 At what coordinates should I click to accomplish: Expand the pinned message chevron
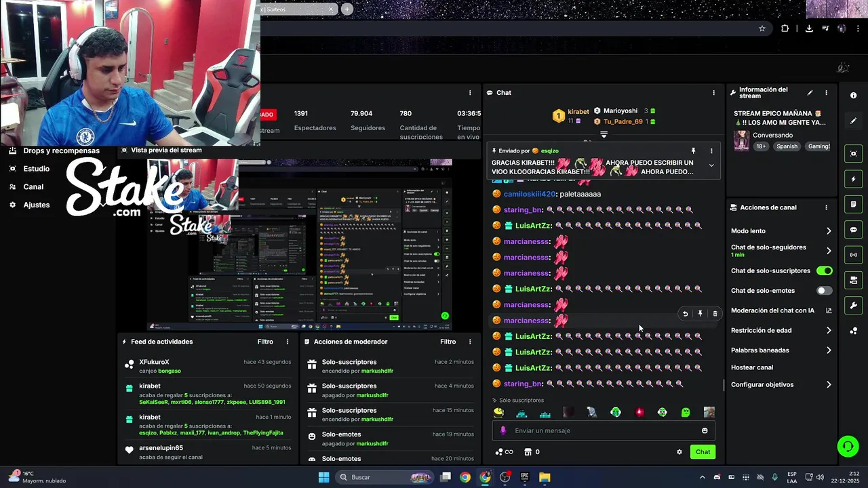(x=711, y=165)
